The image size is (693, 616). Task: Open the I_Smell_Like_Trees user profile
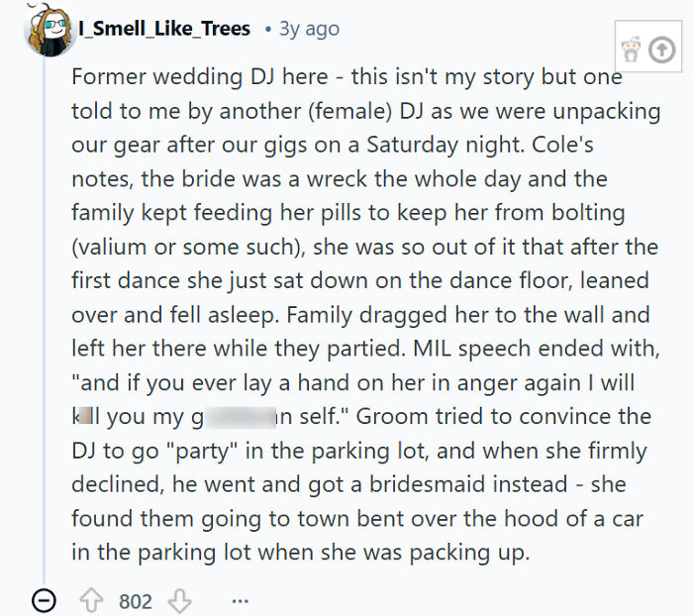[x=164, y=29]
